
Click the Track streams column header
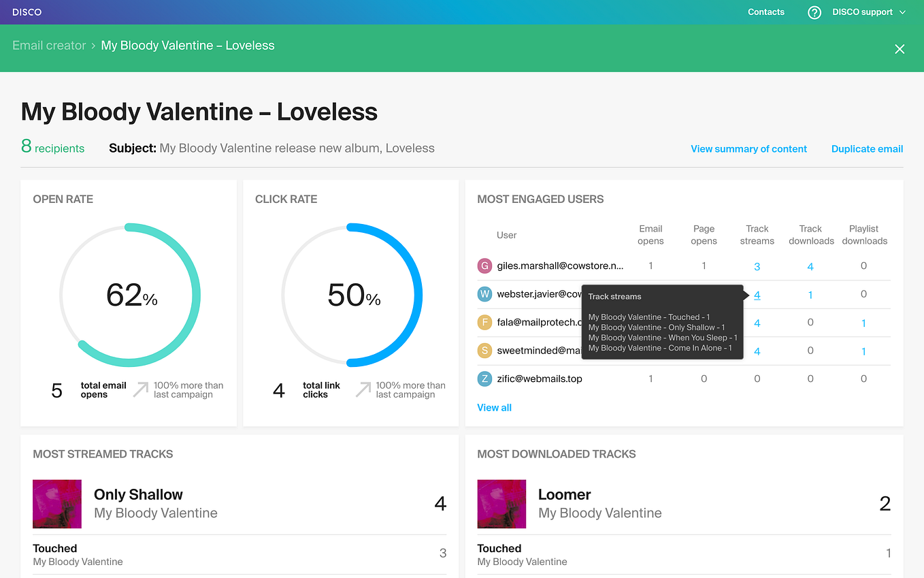(x=757, y=235)
